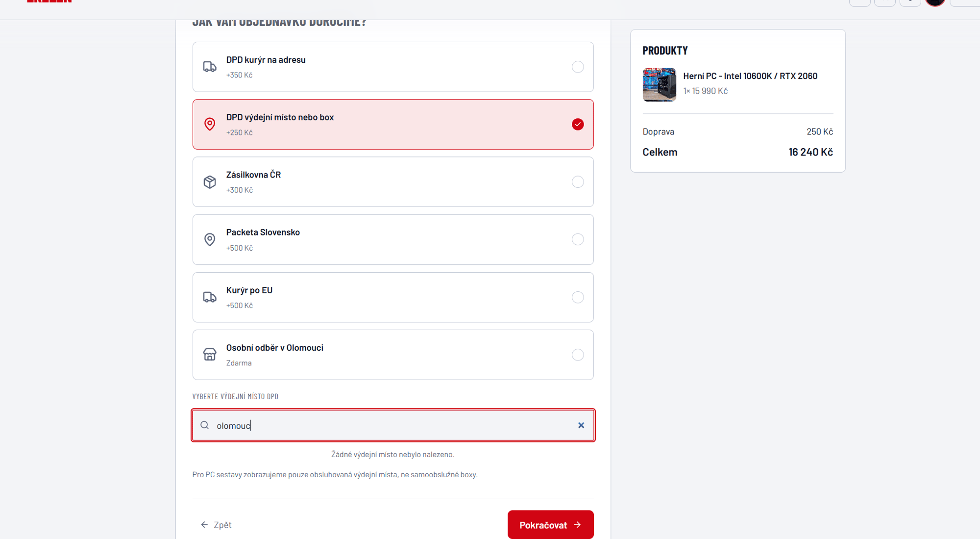Select Packeta Slovensko radio button
Viewport: 980px width, 539px height.
[x=578, y=239]
